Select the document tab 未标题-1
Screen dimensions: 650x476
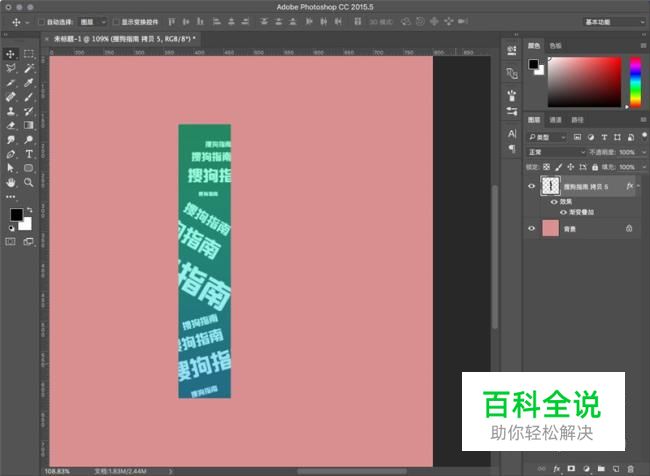click(x=124, y=39)
